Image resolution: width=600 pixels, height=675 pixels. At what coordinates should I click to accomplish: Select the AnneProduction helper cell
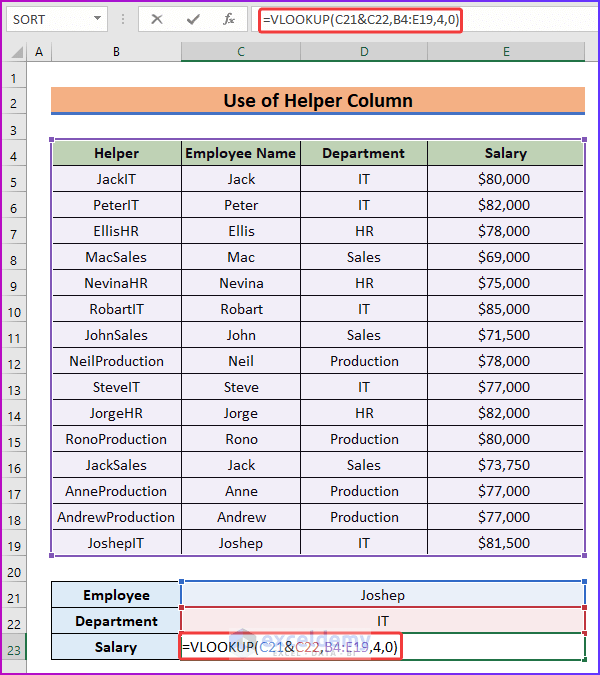117,491
